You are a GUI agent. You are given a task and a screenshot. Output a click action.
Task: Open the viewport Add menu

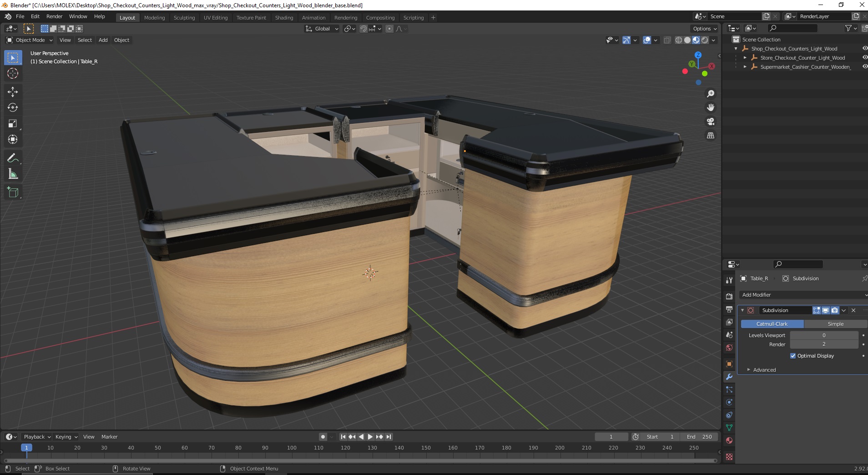click(103, 40)
